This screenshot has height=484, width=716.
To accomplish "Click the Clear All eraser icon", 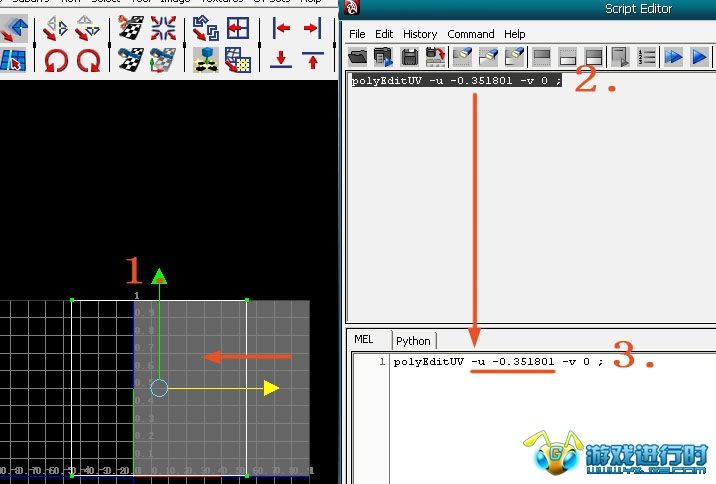I will tap(514, 57).
